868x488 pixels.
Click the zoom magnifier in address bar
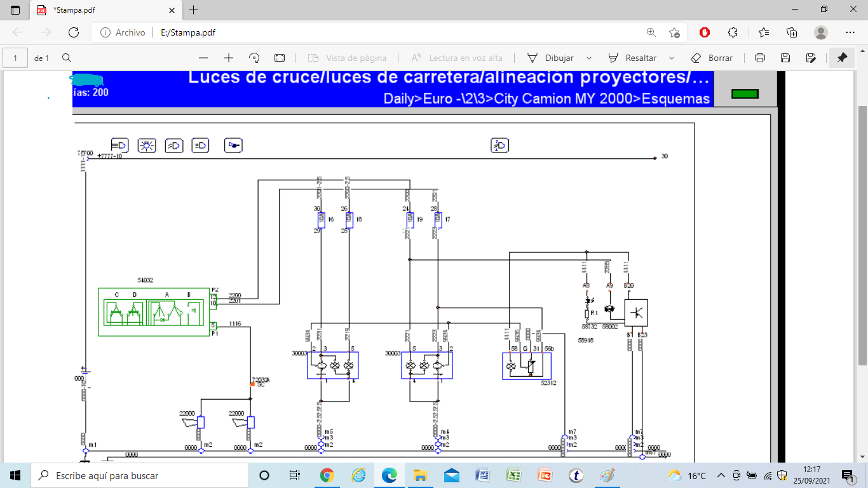[x=651, y=32]
